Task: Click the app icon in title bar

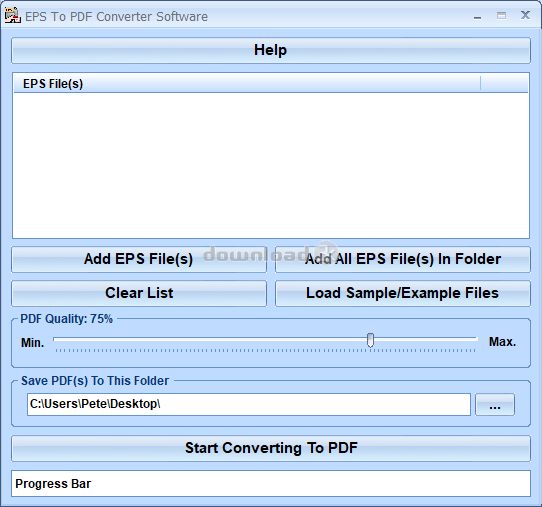Action: click(13, 16)
